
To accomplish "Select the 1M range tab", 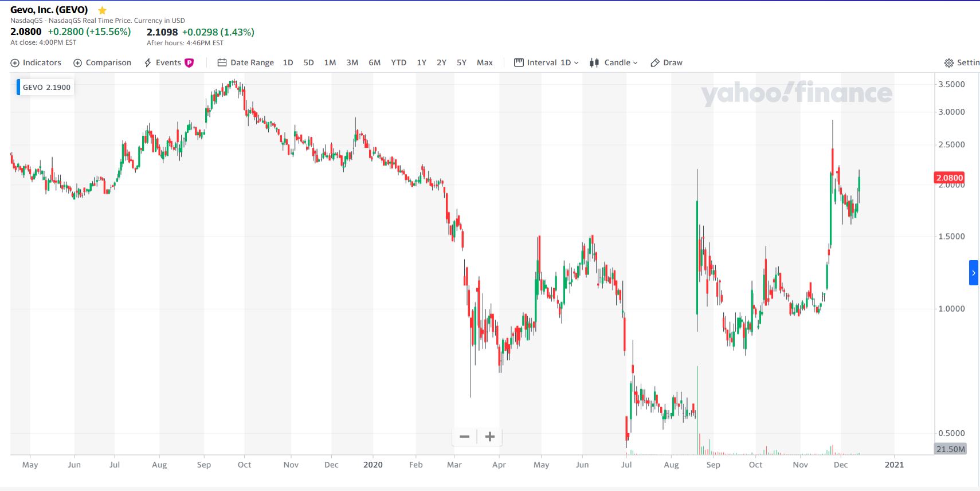I will click(330, 63).
